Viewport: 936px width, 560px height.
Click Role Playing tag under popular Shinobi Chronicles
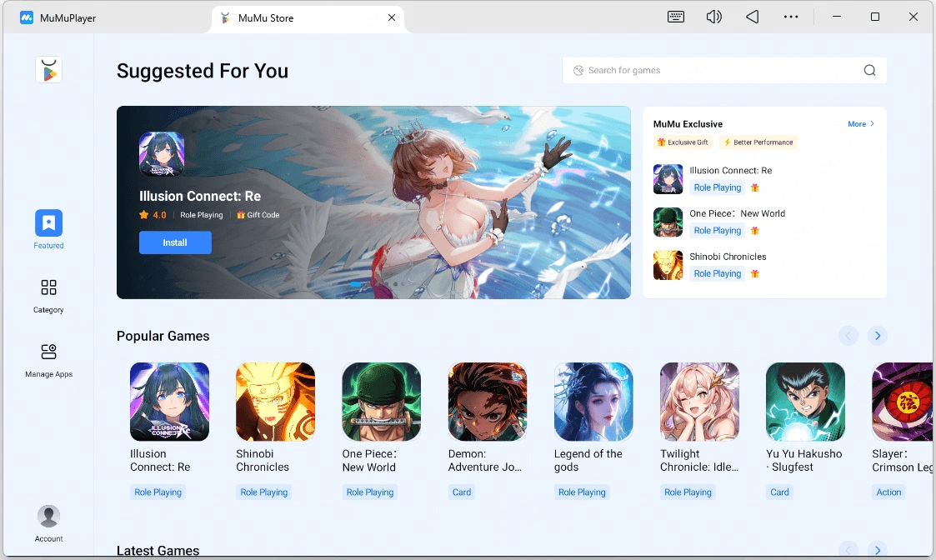[x=264, y=492]
